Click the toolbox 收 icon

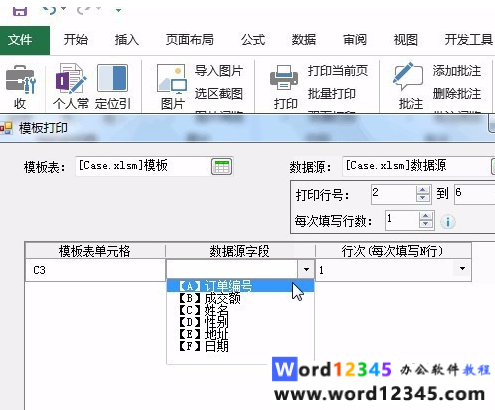tap(21, 79)
